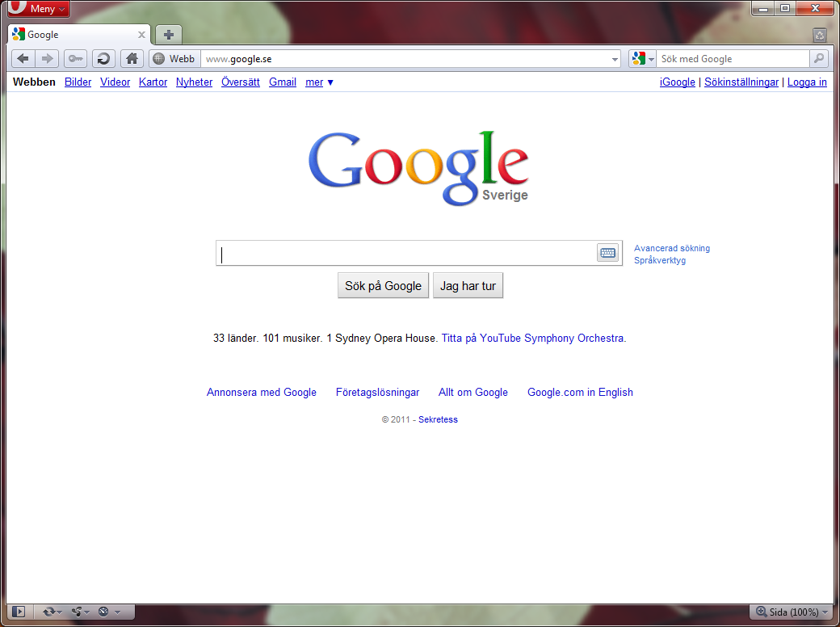Viewport: 840px width, 627px height.
Task: Open the password wand key icon
Action: tap(76, 58)
